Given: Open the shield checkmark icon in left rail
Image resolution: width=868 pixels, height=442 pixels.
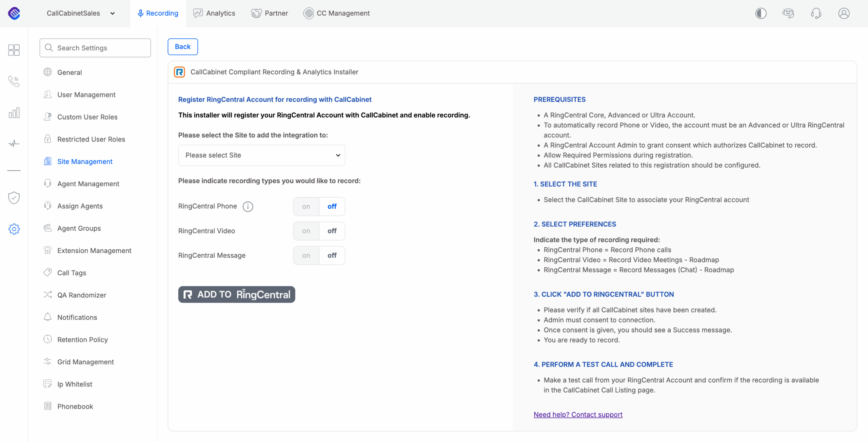Looking at the screenshot, I should point(14,198).
